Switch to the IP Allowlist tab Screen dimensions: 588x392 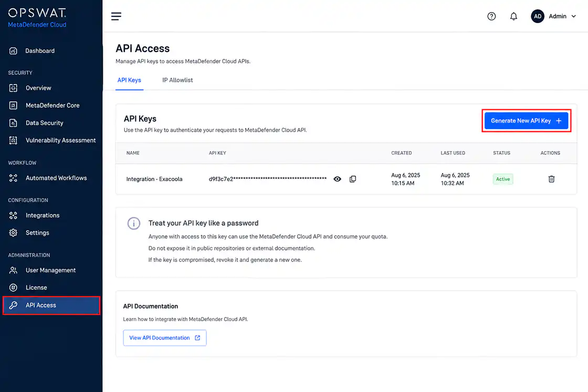177,80
